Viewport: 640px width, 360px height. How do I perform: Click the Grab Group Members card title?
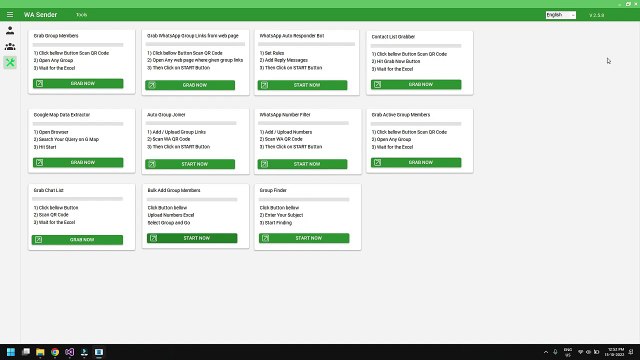tap(56, 36)
